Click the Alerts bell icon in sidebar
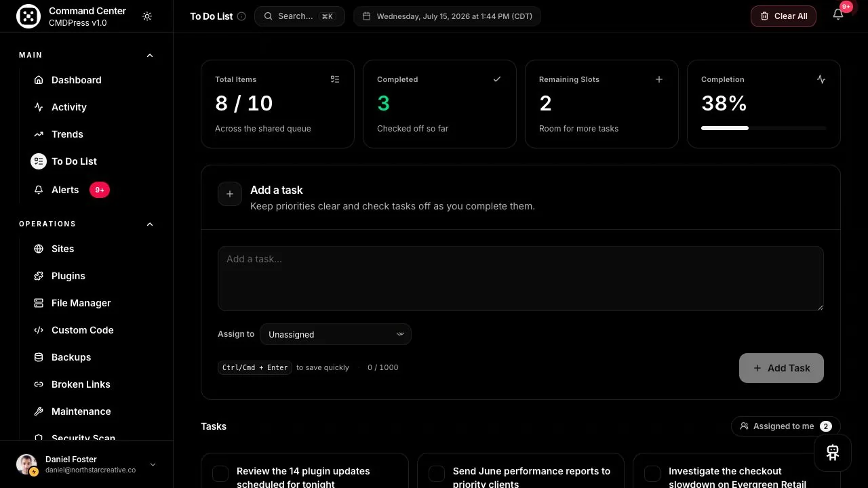Screen dimensions: 868x488 pyautogui.click(x=39, y=190)
